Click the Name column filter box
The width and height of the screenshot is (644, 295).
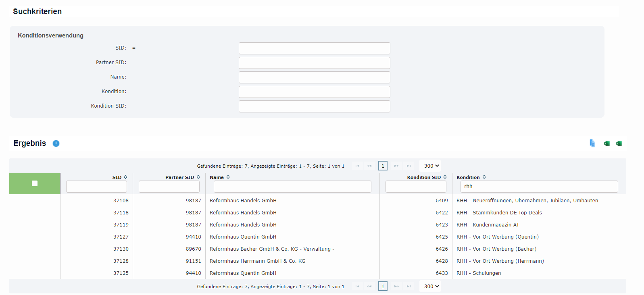point(292,187)
